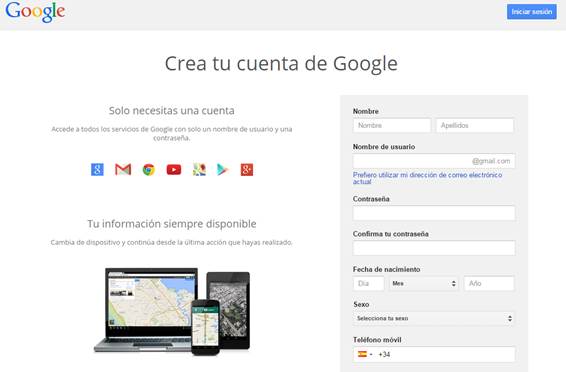Click the Chrome browser icon
This screenshot has width=566, height=372.
[x=148, y=169]
